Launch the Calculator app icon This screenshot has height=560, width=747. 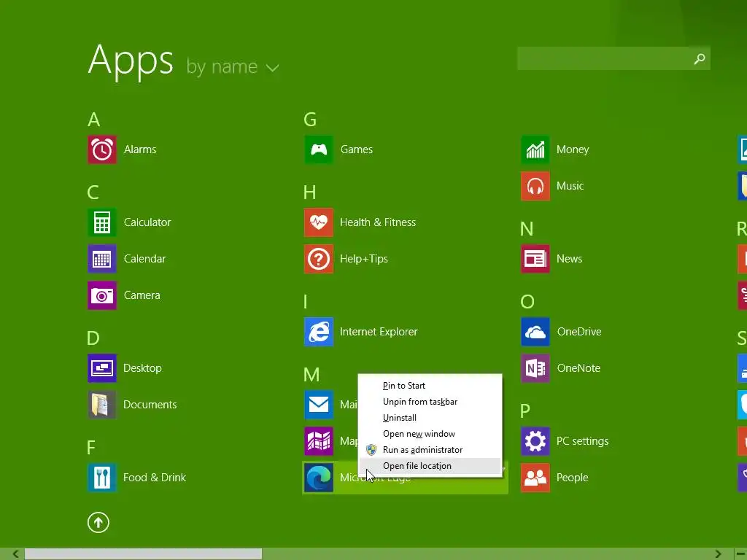tap(102, 222)
